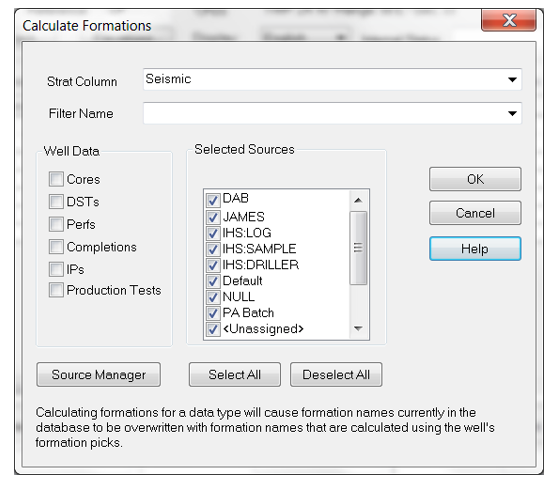Check the DSTs option
The height and width of the screenshot is (481, 556).
56,201
